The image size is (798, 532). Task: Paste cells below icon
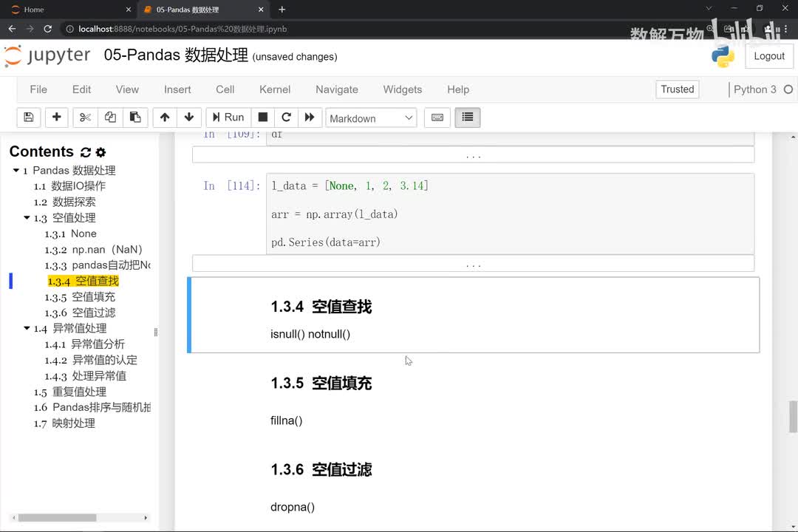(x=135, y=117)
